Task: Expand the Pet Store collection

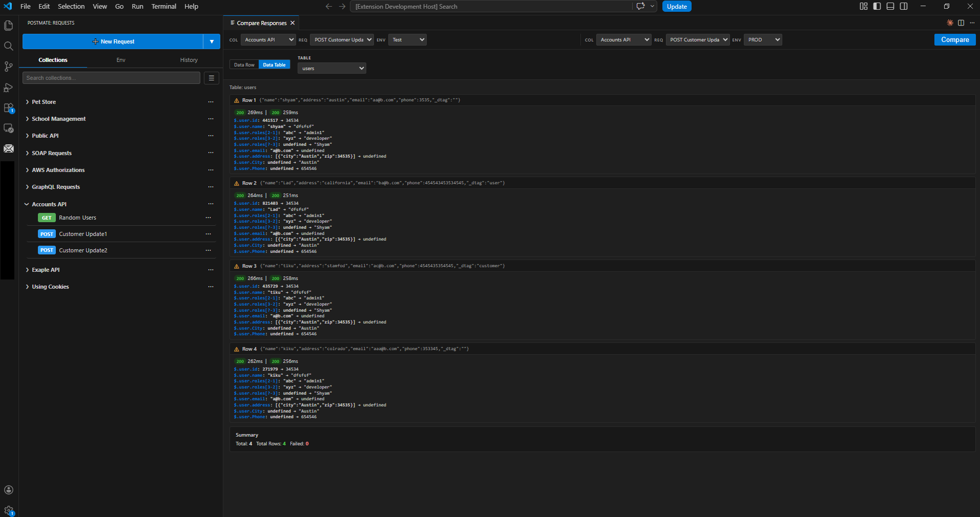Action: pos(27,102)
